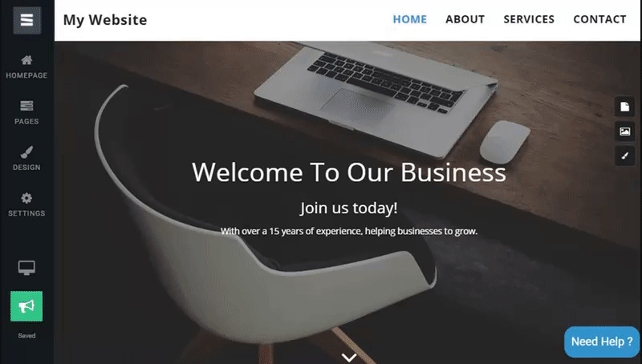Open the Pages panel
642x364 pixels.
[26, 113]
